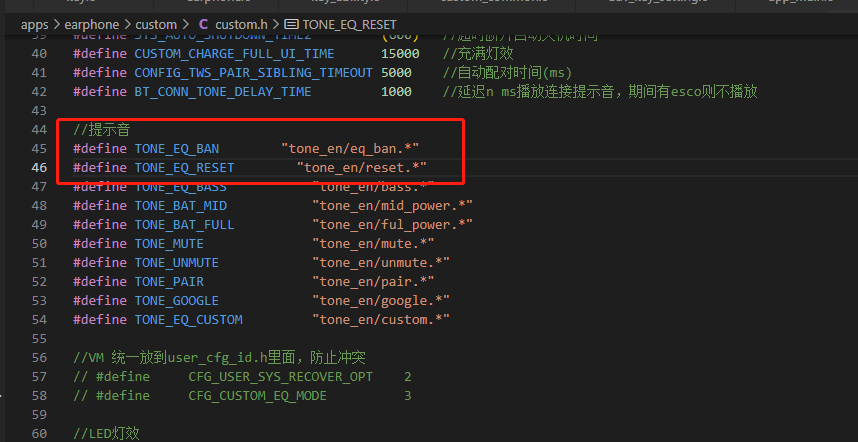Viewport: 858px width, 442px height.
Task: Click line number 44 in gutter
Action: [x=39, y=130]
